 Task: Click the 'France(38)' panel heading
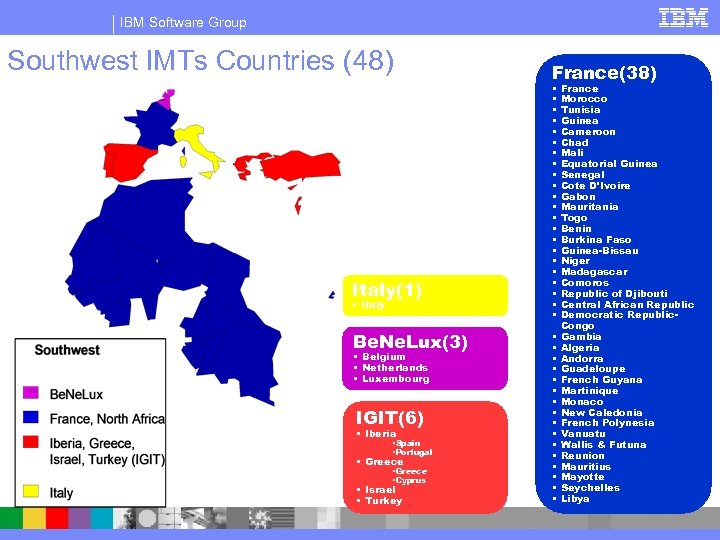tap(604, 73)
